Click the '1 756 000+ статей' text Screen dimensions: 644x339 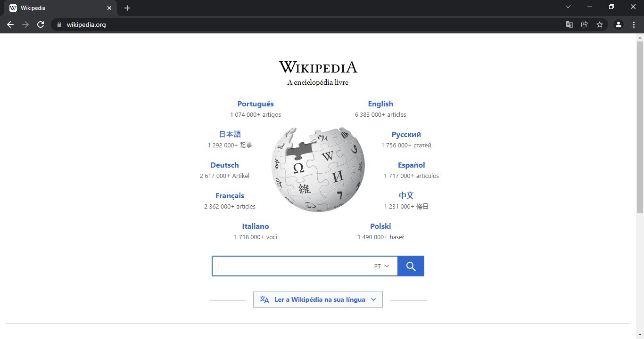[406, 145]
